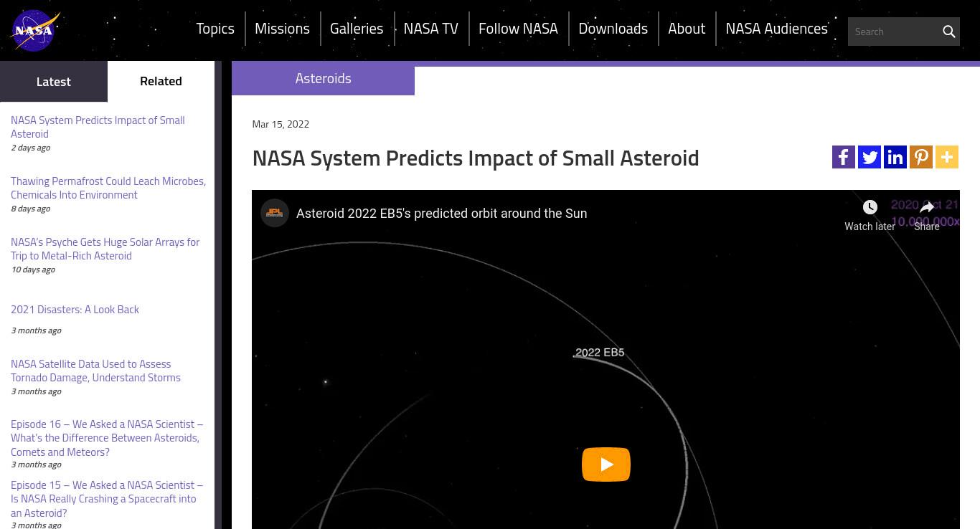
Task: Click video title Asteroid 2022 EB5's predicted orbit
Action: click(x=441, y=214)
